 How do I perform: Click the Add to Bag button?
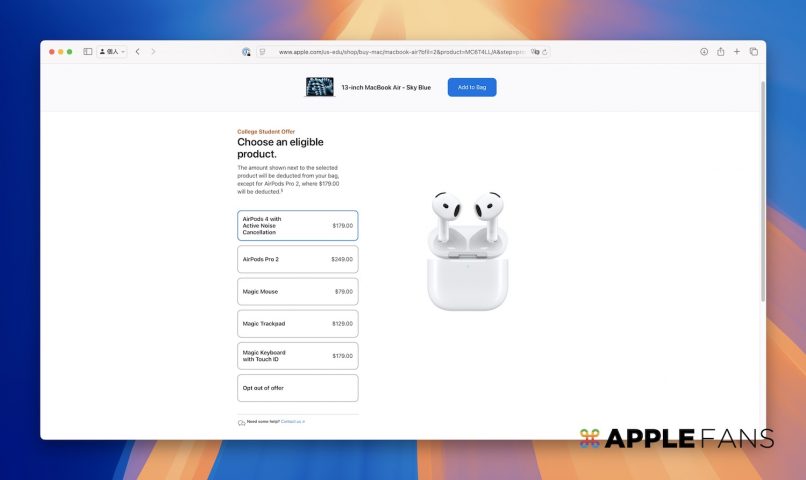472,87
